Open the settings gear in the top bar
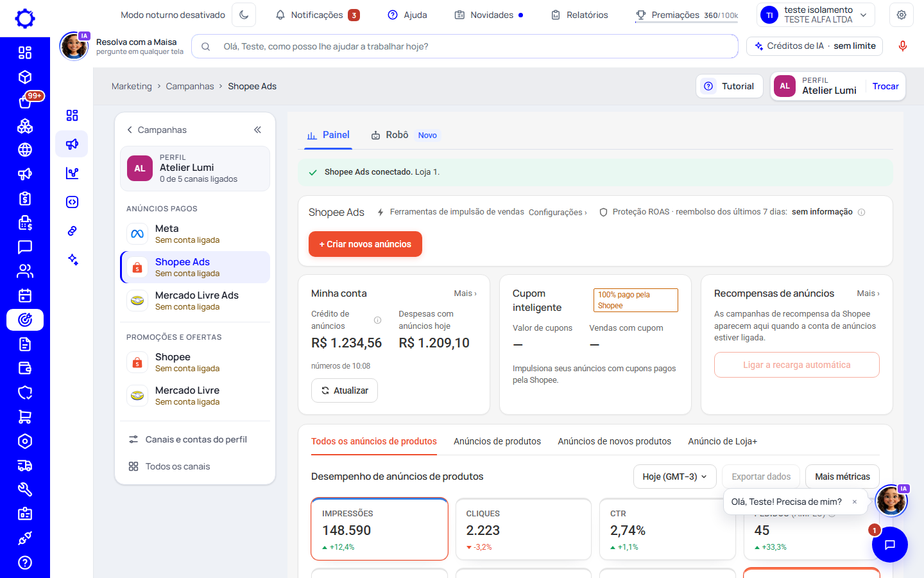This screenshot has width=924, height=578. (902, 15)
